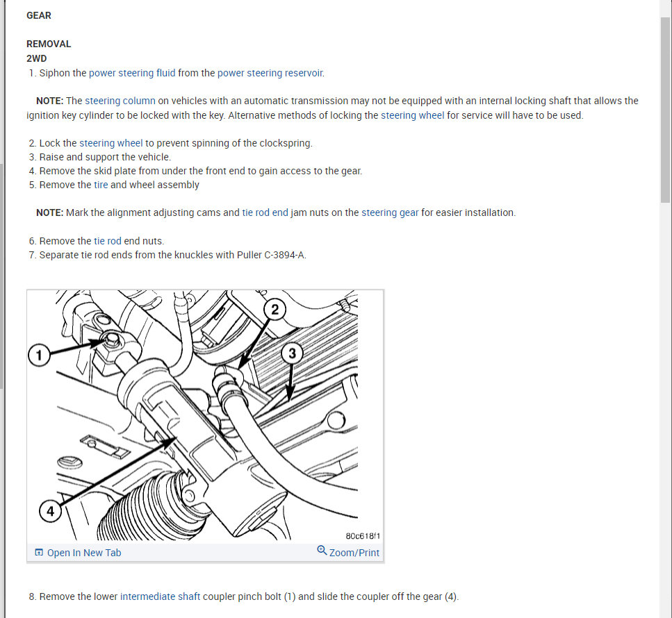Click callout number 1 in the diagram
Viewport: 672px width, 618px height.
pos(39,355)
